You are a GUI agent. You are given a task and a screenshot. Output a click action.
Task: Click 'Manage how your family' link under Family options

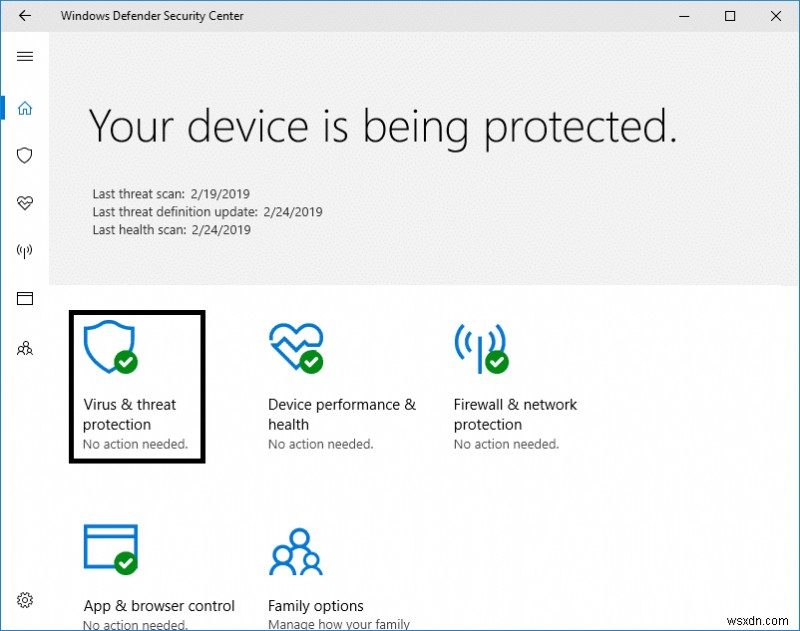click(x=340, y=625)
